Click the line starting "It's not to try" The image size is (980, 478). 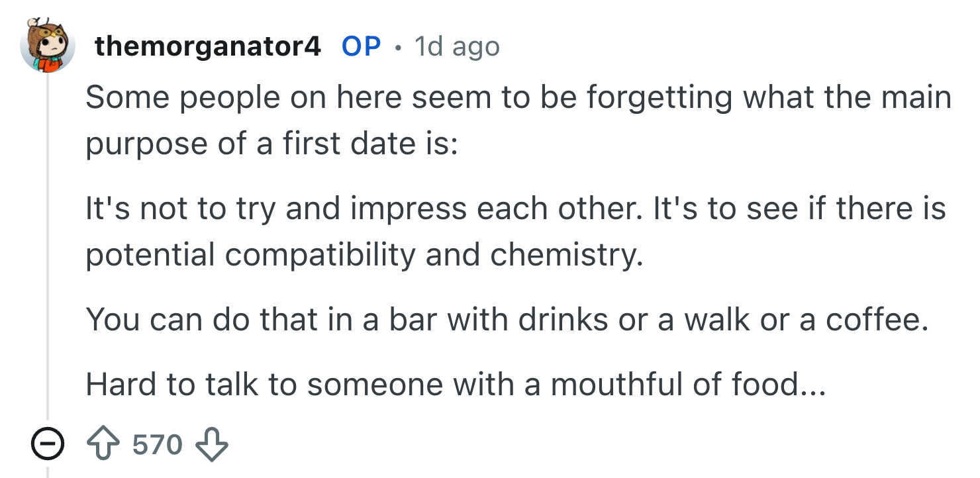click(515, 209)
